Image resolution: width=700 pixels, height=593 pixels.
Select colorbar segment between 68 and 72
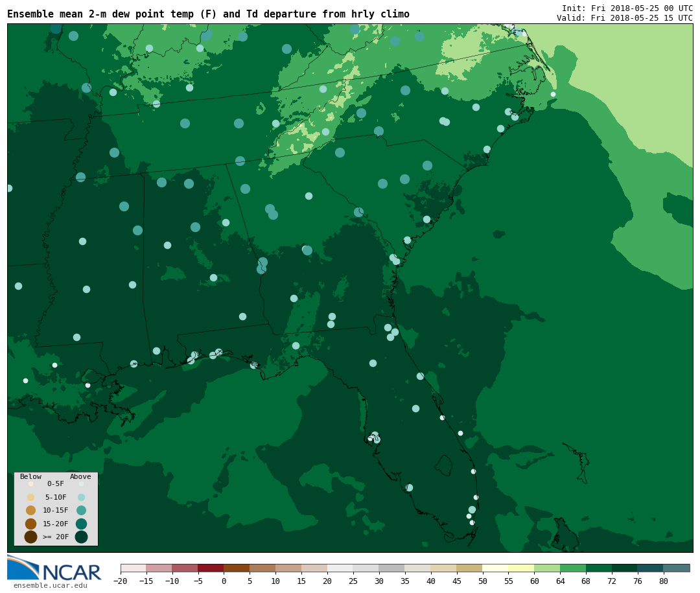click(600, 568)
